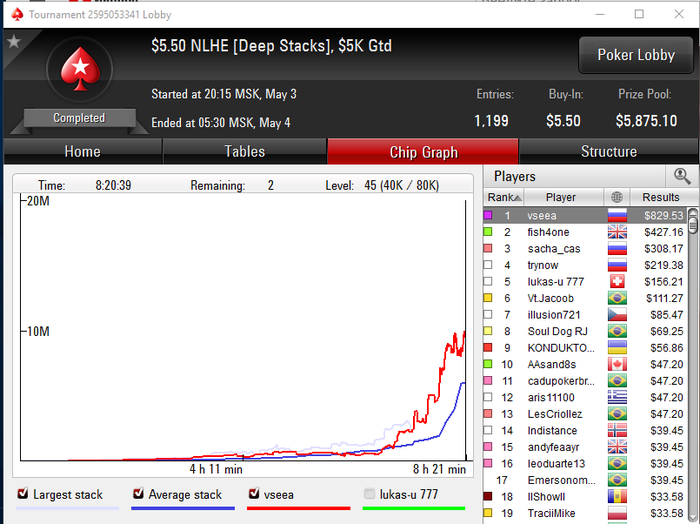Screen dimensions: 700x524
Task: Click the $427.16 result value
Action: click(663, 232)
